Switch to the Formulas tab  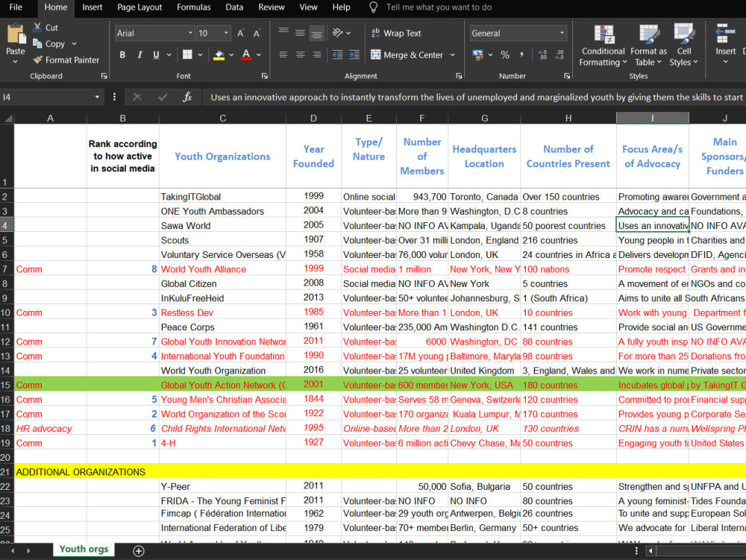(194, 7)
